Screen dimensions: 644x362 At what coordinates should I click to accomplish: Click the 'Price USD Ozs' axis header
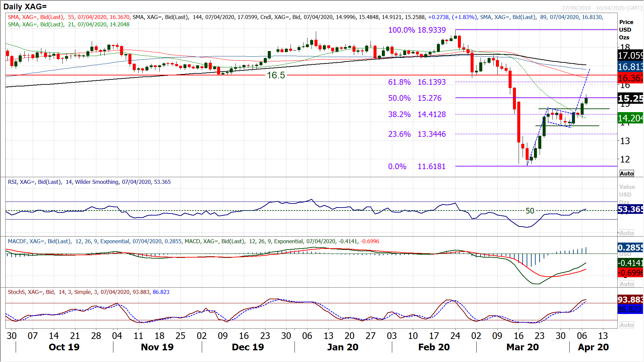click(x=626, y=30)
